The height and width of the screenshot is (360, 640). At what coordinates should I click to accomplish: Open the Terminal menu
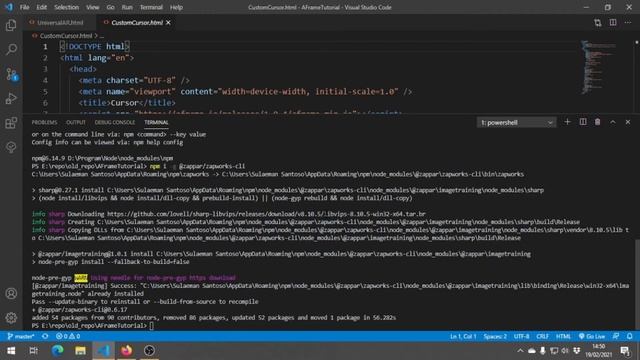pyautogui.click(x=151, y=7)
